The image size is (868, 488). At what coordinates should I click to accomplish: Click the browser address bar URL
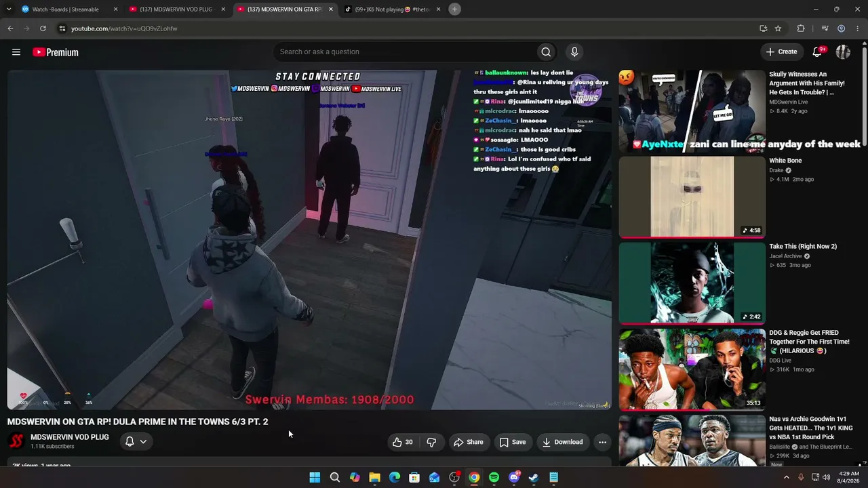coord(124,28)
